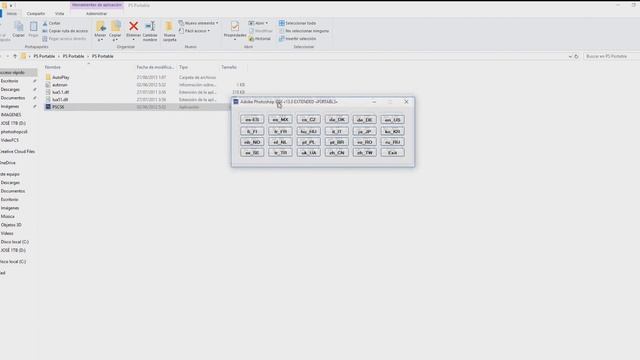640x360 pixels.
Task: Sort files by the Nombre column header
Action: (52, 67)
